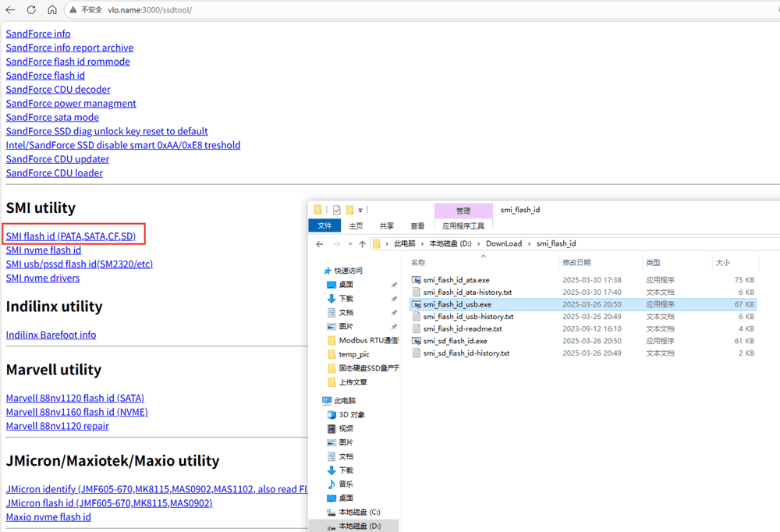The height and width of the screenshot is (532, 780).
Task: Switch to the 查看 (View) ribbon tab
Action: 417,226
